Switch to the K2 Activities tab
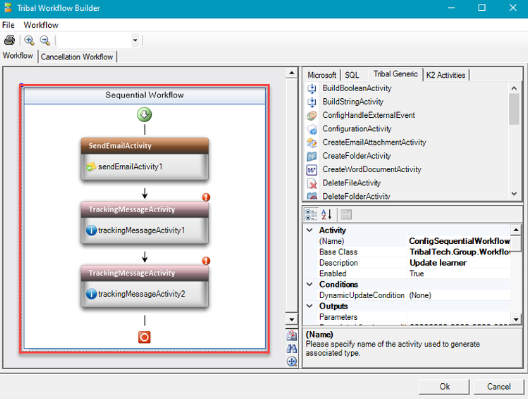This screenshot has height=399, width=528. (x=446, y=75)
